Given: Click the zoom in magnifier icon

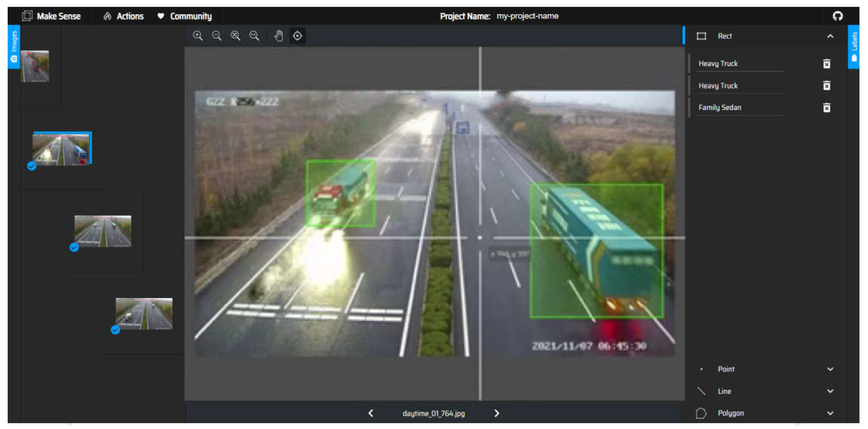Looking at the screenshot, I should tap(198, 36).
